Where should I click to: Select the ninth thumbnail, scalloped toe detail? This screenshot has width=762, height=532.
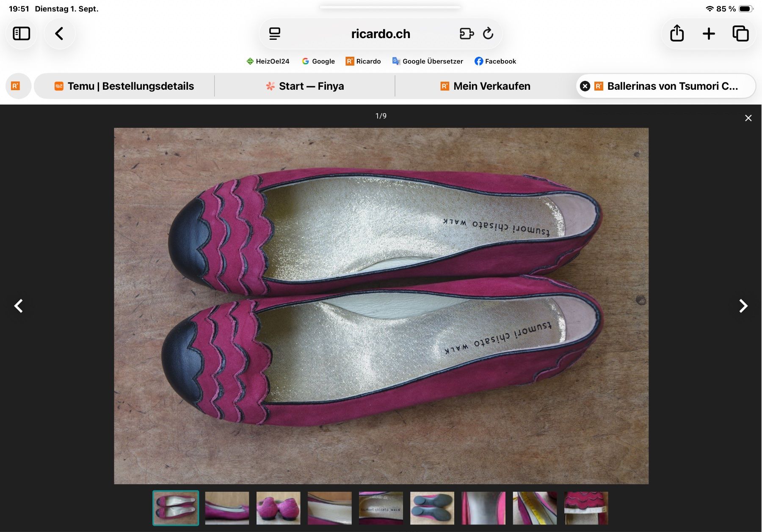586,508
